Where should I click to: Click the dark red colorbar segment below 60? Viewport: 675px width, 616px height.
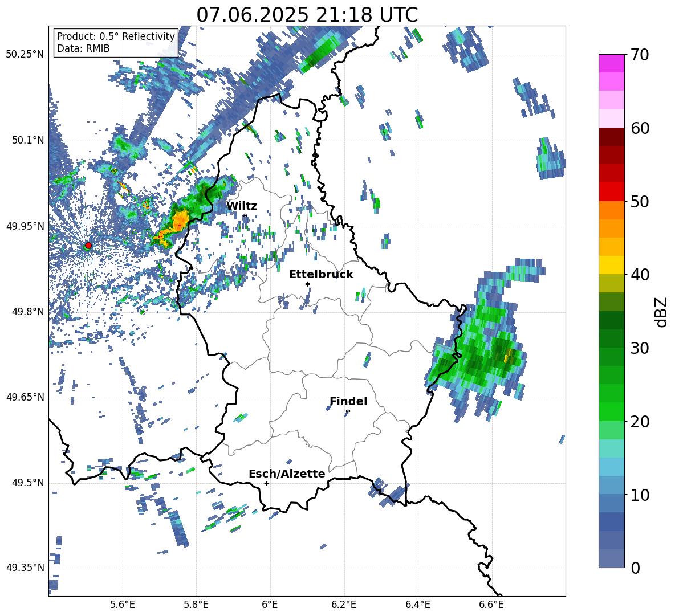[x=612, y=137]
